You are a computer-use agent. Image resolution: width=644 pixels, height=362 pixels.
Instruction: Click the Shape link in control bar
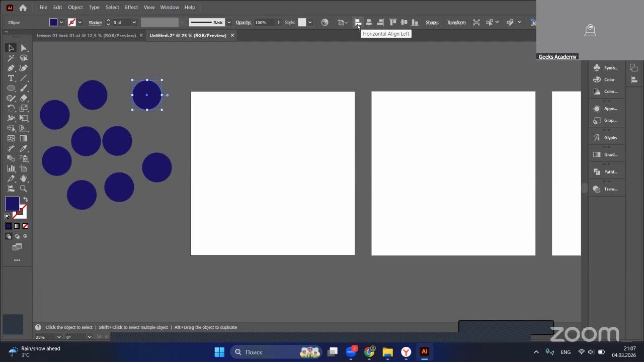point(432,23)
